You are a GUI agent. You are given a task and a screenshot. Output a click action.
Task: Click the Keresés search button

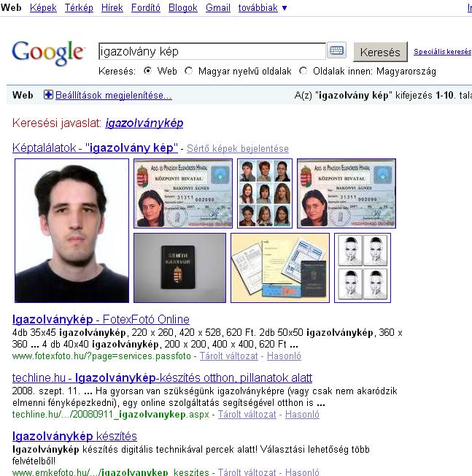380,52
